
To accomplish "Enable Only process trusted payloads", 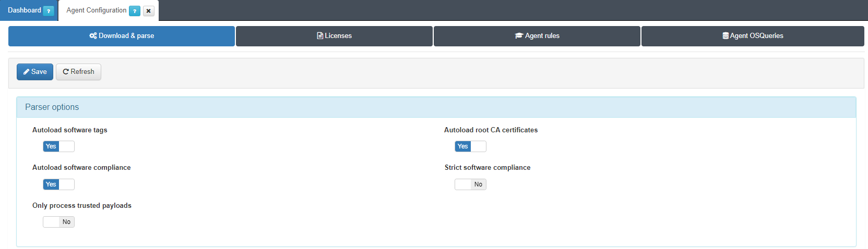I will (x=58, y=222).
